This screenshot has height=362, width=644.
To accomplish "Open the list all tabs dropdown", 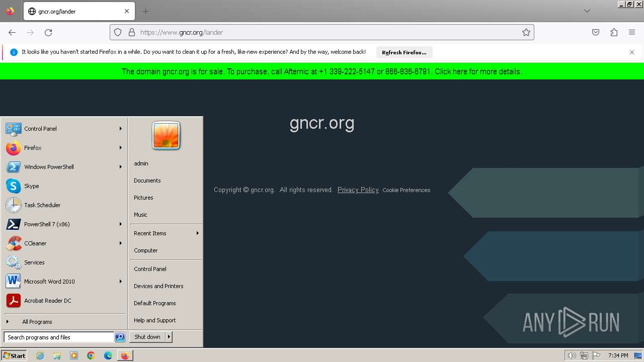I will pos(587,11).
